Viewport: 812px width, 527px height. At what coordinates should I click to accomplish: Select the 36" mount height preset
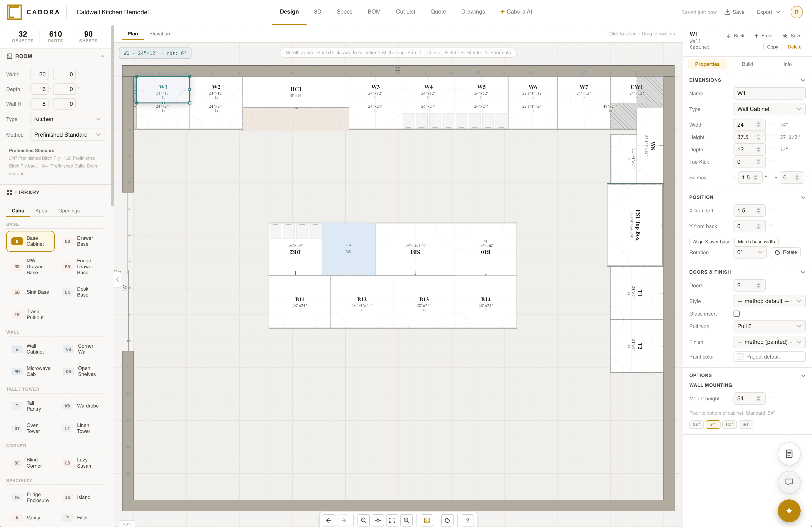click(x=696, y=424)
